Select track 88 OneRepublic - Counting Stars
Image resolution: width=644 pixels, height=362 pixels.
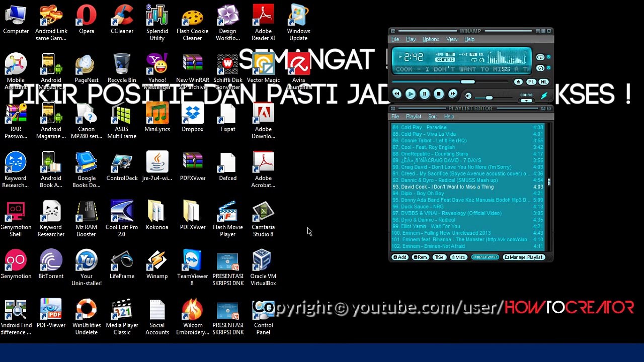pyautogui.click(x=468, y=154)
